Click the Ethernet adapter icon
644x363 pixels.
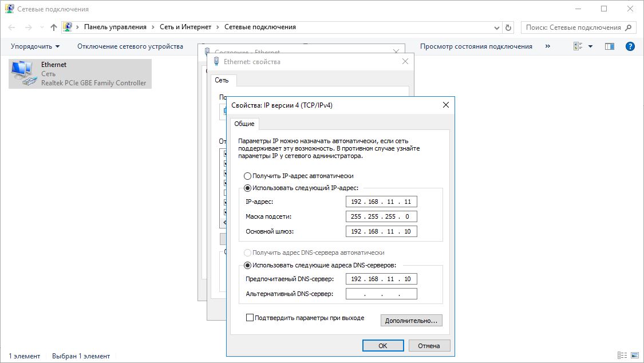pyautogui.click(x=22, y=74)
